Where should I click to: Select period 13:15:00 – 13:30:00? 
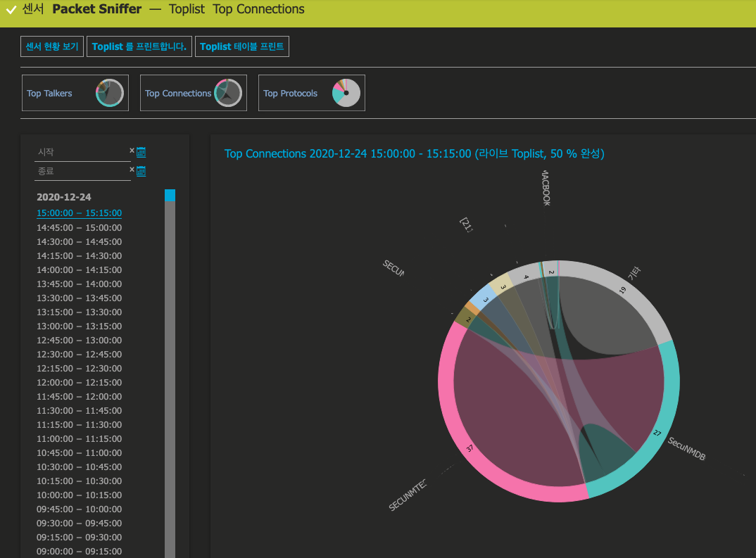tap(79, 312)
